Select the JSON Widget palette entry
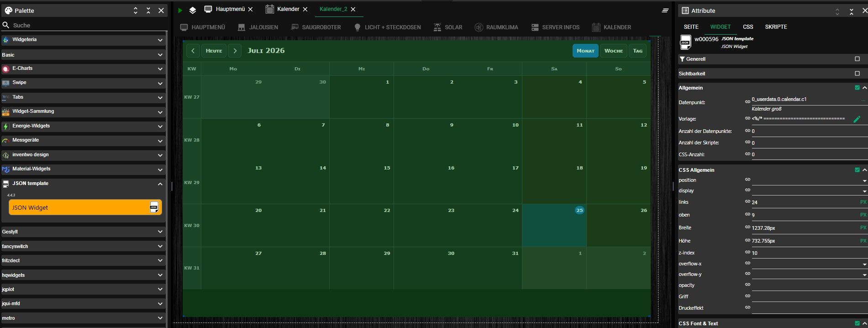868x328 pixels. 85,207
